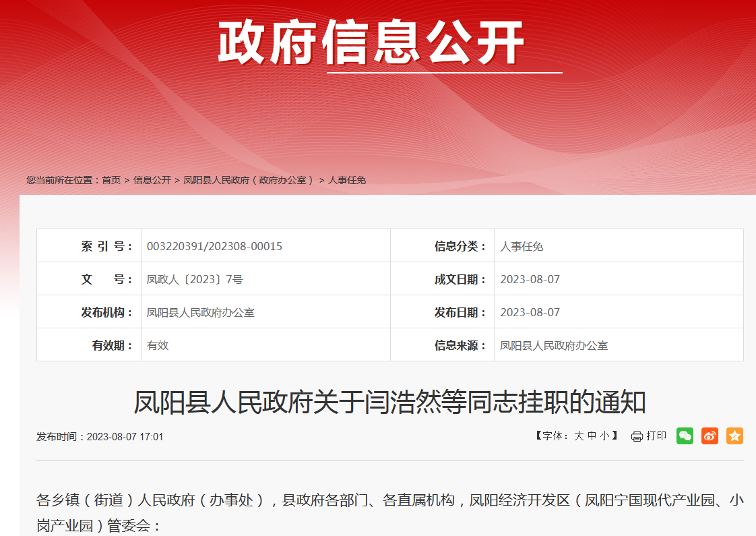
Task: Click 您当前所在位置 breadcrumb label
Action: coord(63,180)
